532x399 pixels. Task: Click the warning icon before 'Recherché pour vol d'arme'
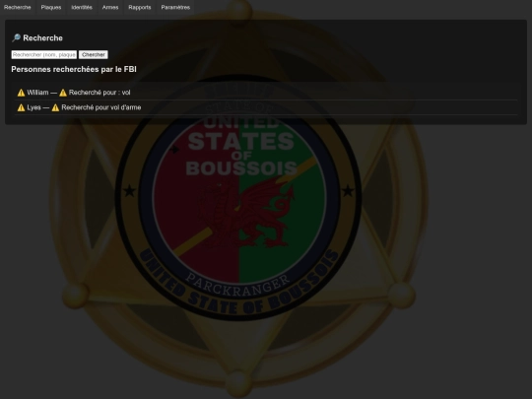(x=55, y=107)
